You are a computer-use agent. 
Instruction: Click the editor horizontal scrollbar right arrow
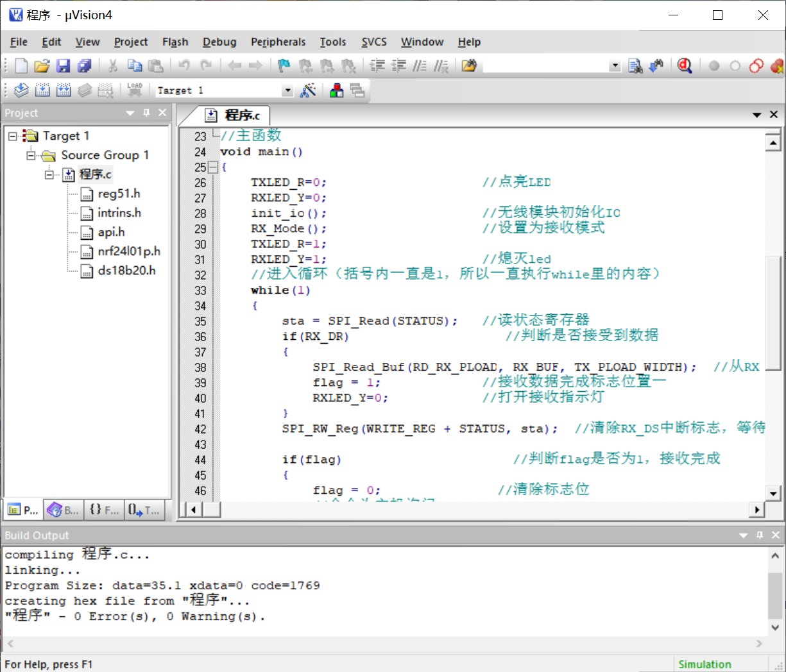click(757, 510)
